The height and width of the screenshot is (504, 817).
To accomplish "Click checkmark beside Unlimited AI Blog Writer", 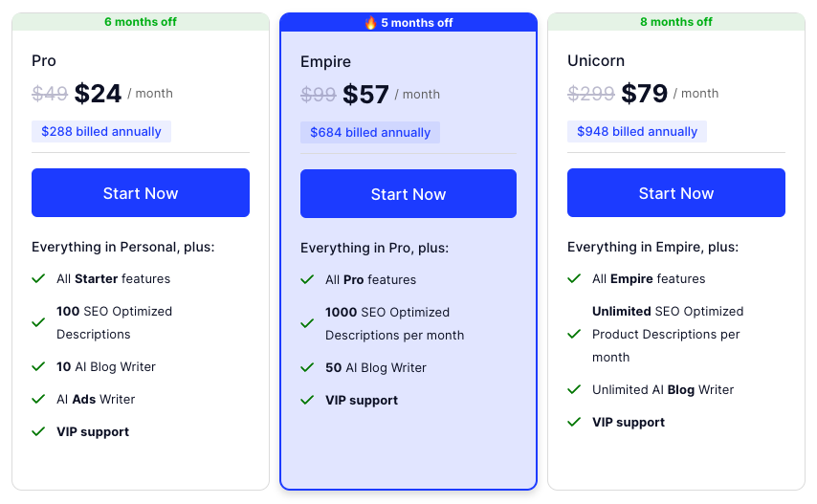I will (574, 389).
